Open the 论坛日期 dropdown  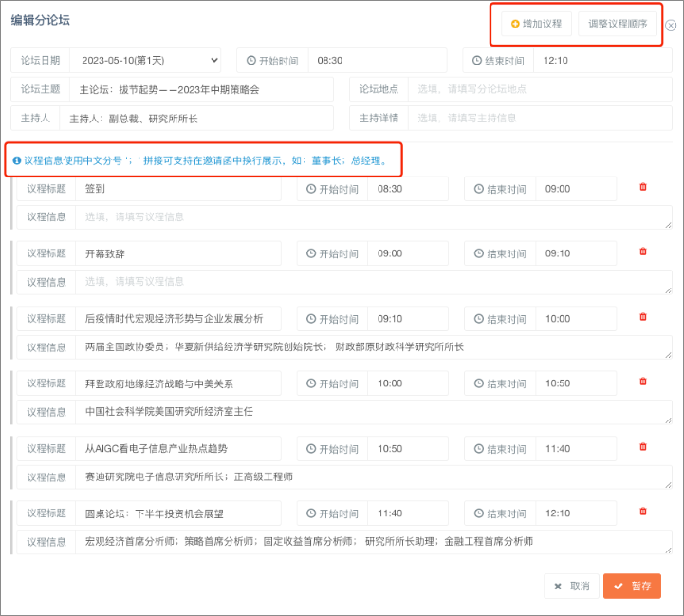tap(145, 60)
